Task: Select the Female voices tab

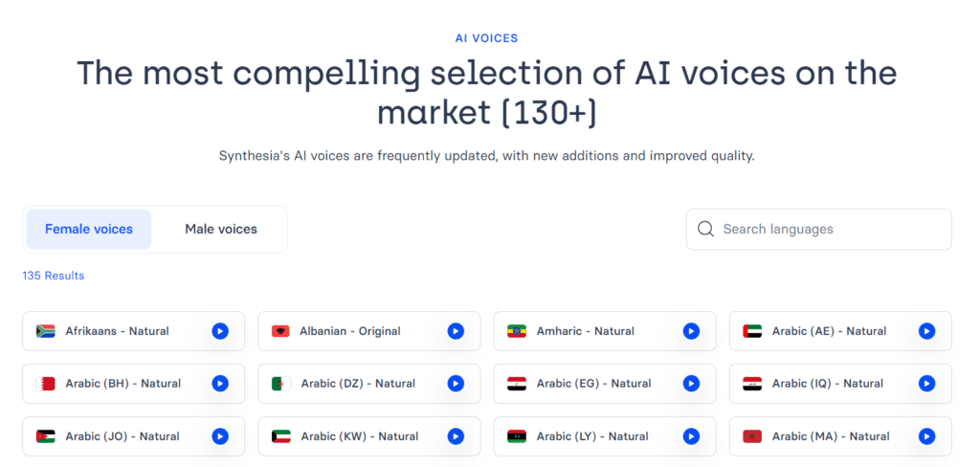Action: pos(89,229)
